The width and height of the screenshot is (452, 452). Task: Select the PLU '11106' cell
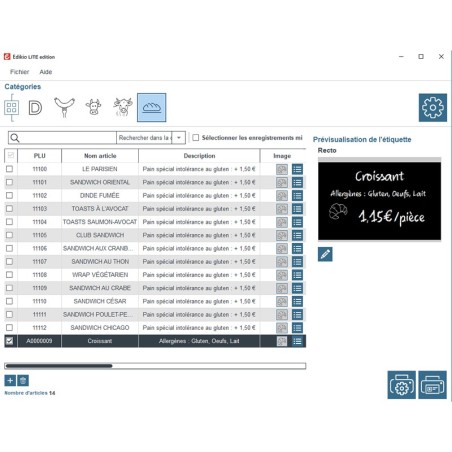(40, 248)
